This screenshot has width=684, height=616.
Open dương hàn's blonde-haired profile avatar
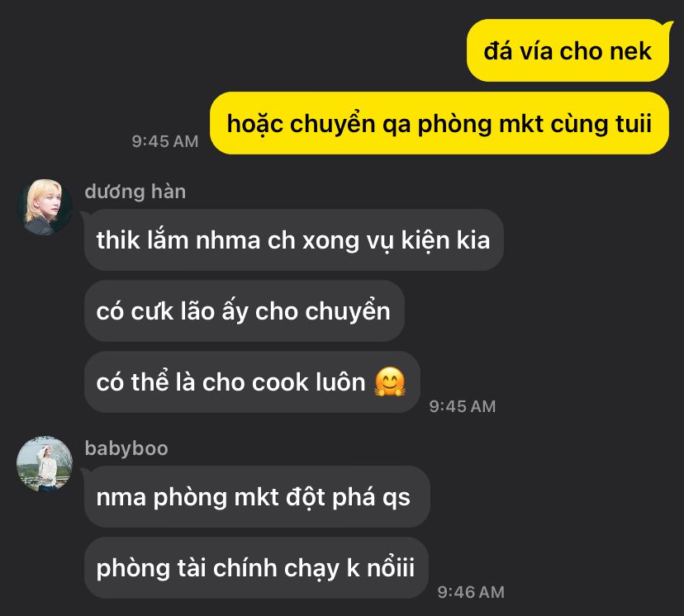tap(45, 207)
